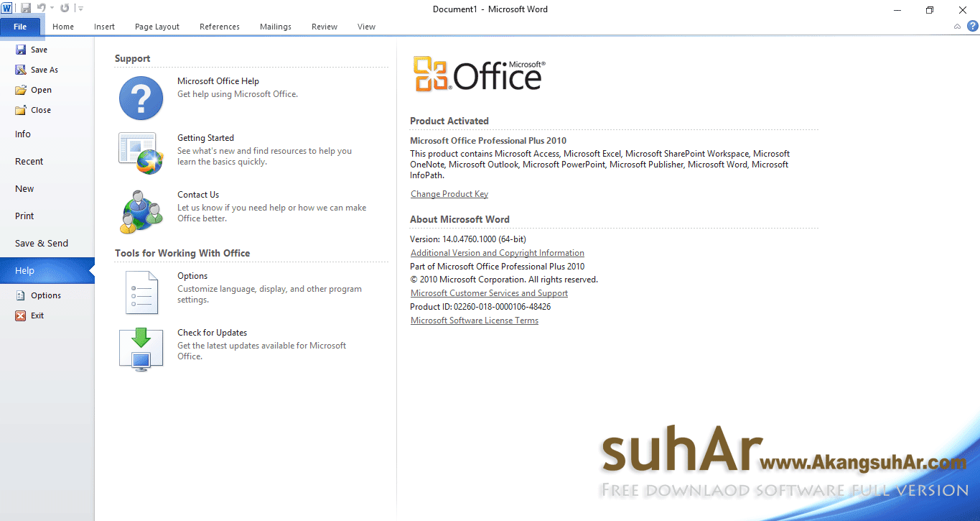Click the Contact Us people icon
The height and width of the screenshot is (521, 980).
(141, 211)
